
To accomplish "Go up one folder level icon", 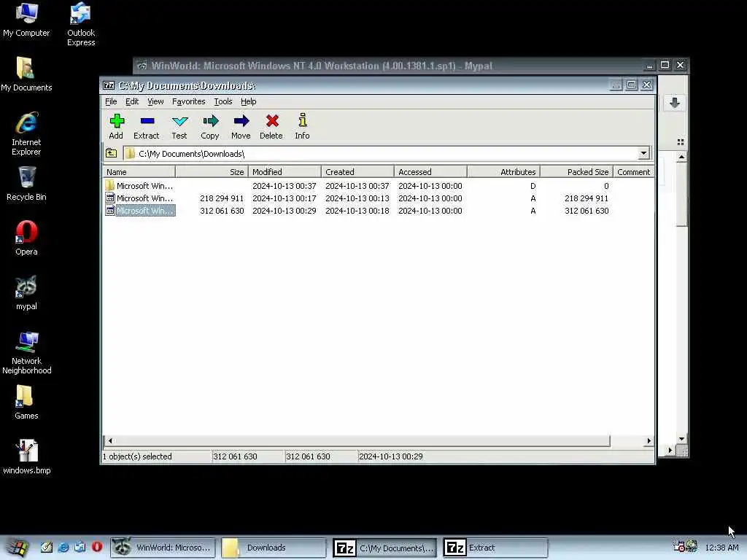I will pos(111,153).
